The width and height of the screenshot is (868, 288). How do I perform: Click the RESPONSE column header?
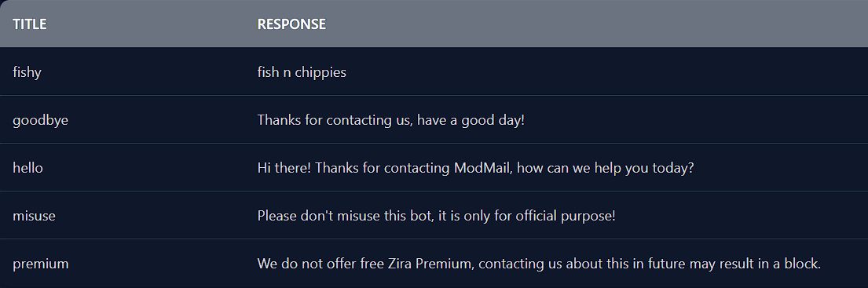(x=291, y=24)
